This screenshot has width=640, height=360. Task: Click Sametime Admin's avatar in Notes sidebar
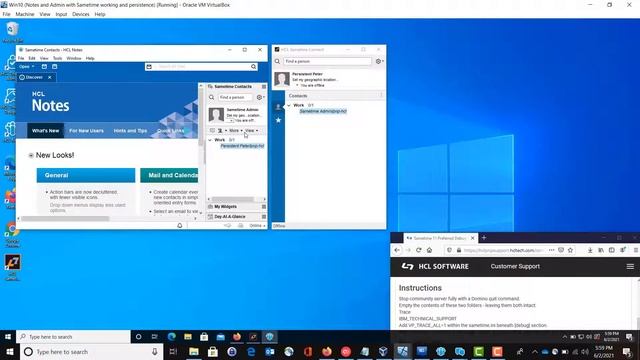click(x=216, y=115)
